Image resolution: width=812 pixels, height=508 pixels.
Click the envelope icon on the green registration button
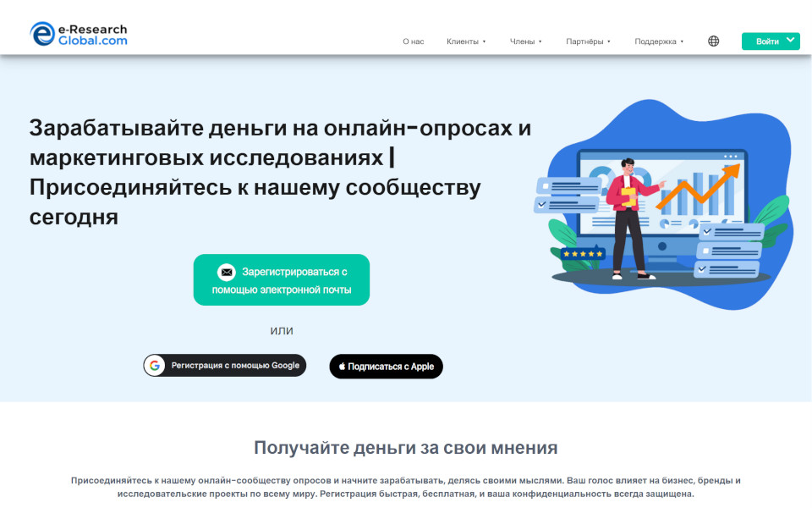(x=226, y=273)
